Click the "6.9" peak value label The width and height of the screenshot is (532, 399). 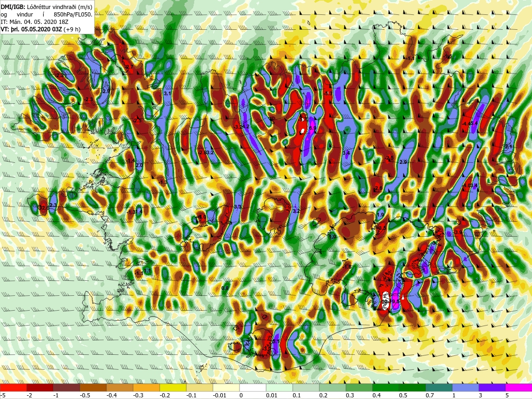[x=312, y=128]
